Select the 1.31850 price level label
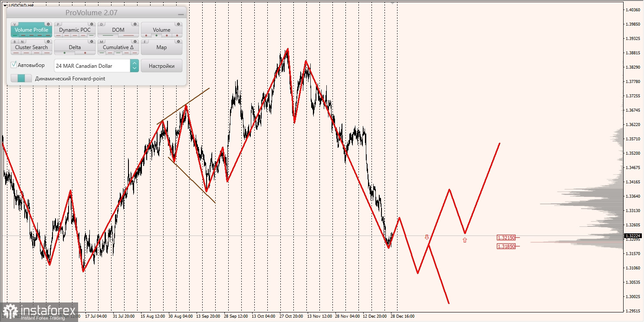This screenshot has height=322, width=644. click(x=506, y=246)
